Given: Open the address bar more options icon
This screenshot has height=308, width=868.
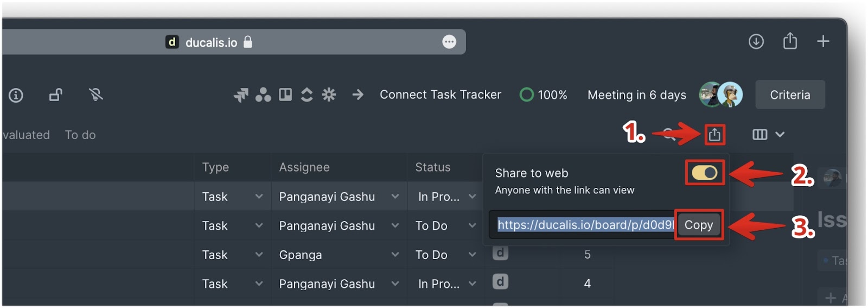Looking at the screenshot, I should click(449, 42).
